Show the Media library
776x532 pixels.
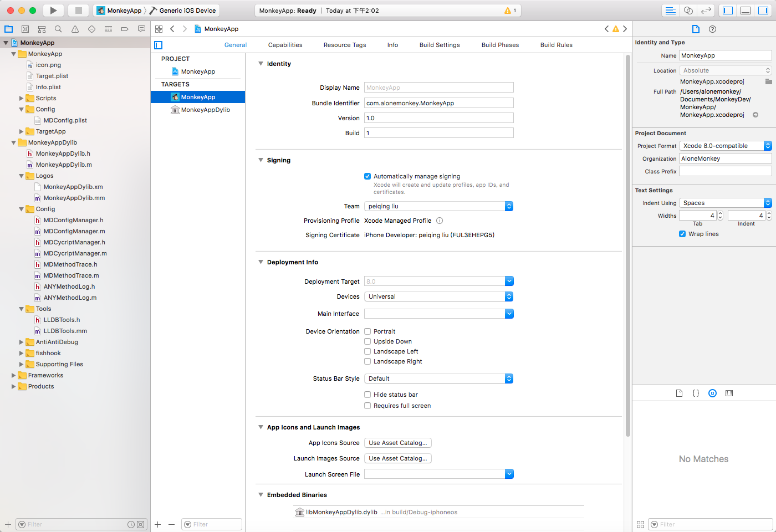coord(729,393)
